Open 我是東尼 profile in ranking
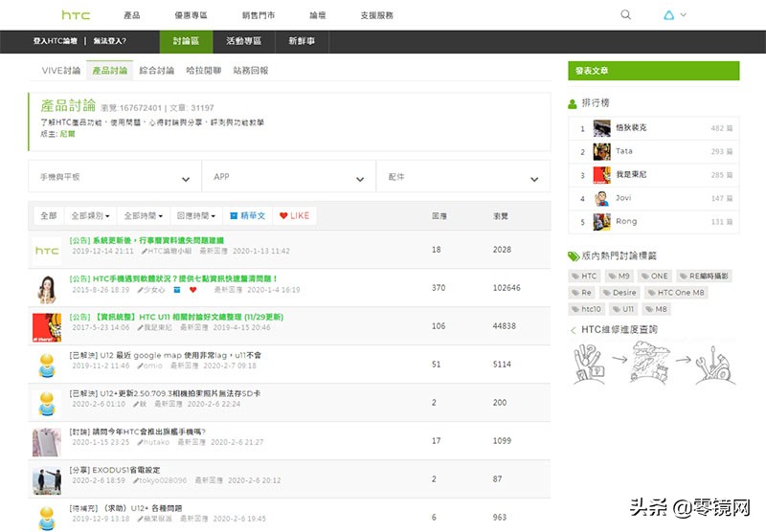Image resolution: width=766 pixels, height=532 pixels. coord(631,175)
